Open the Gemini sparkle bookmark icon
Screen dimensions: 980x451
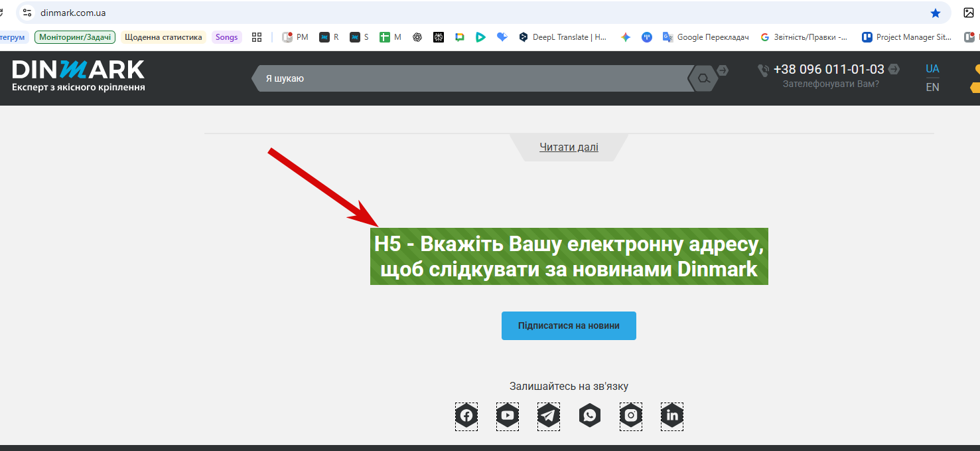point(625,37)
